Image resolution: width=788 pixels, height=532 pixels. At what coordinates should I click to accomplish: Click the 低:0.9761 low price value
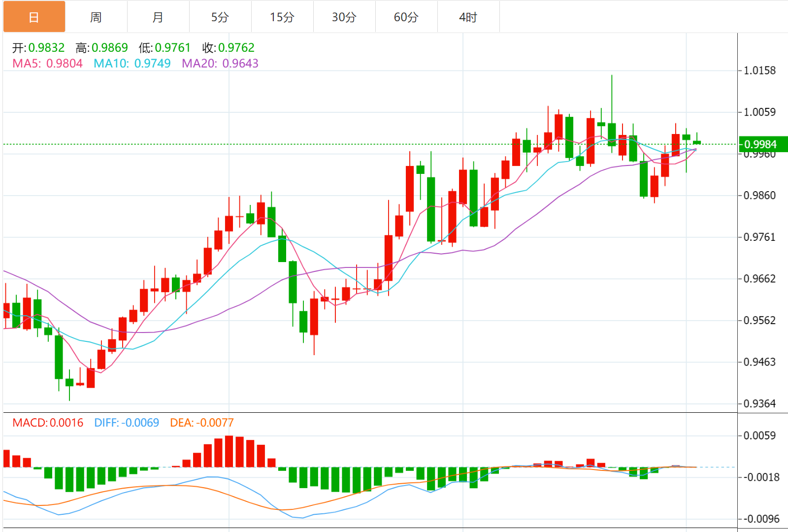[x=164, y=48]
